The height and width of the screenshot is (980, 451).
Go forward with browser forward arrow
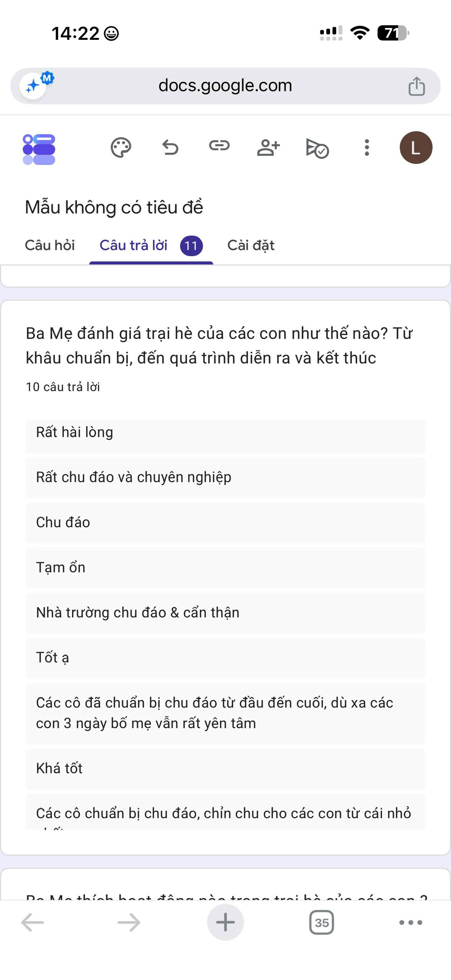click(129, 923)
